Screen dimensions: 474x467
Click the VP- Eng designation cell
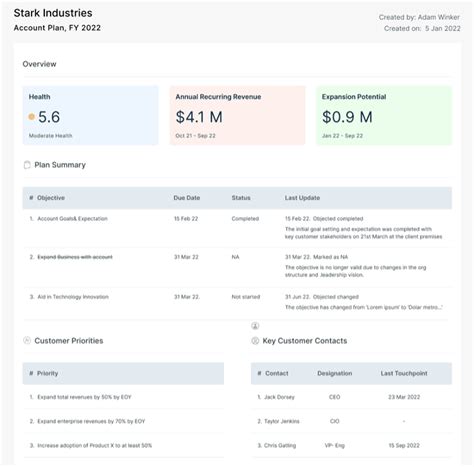pos(335,446)
